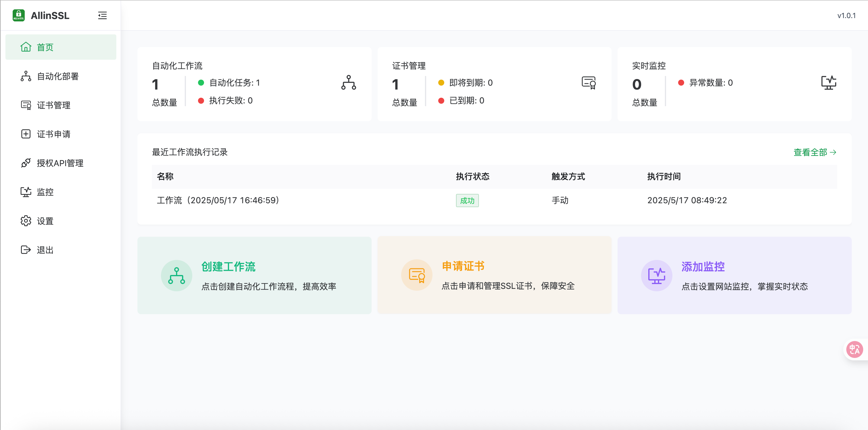Open 证书申请 sidebar menu item
Screen dimensions: 868x430
[x=54, y=134]
